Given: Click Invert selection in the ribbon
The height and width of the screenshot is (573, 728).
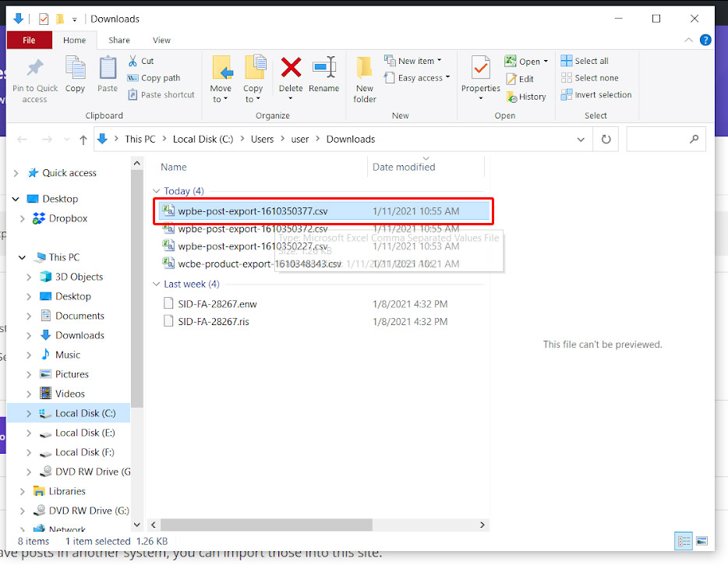Looking at the screenshot, I should [x=596, y=95].
